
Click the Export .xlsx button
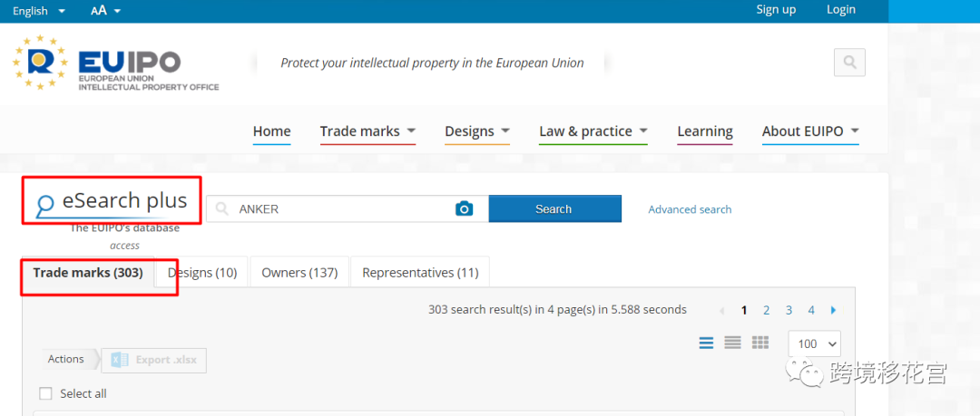(153, 360)
